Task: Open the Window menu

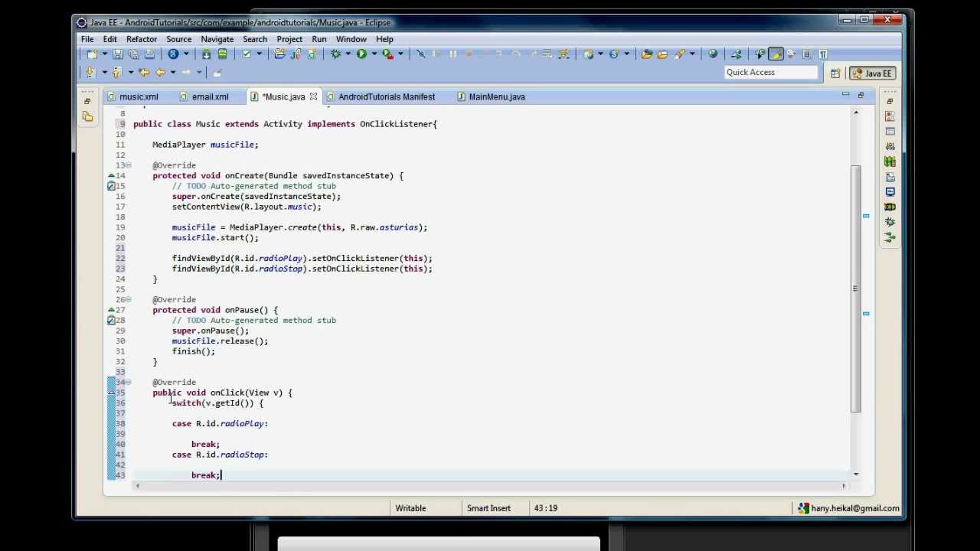Action: [x=351, y=39]
